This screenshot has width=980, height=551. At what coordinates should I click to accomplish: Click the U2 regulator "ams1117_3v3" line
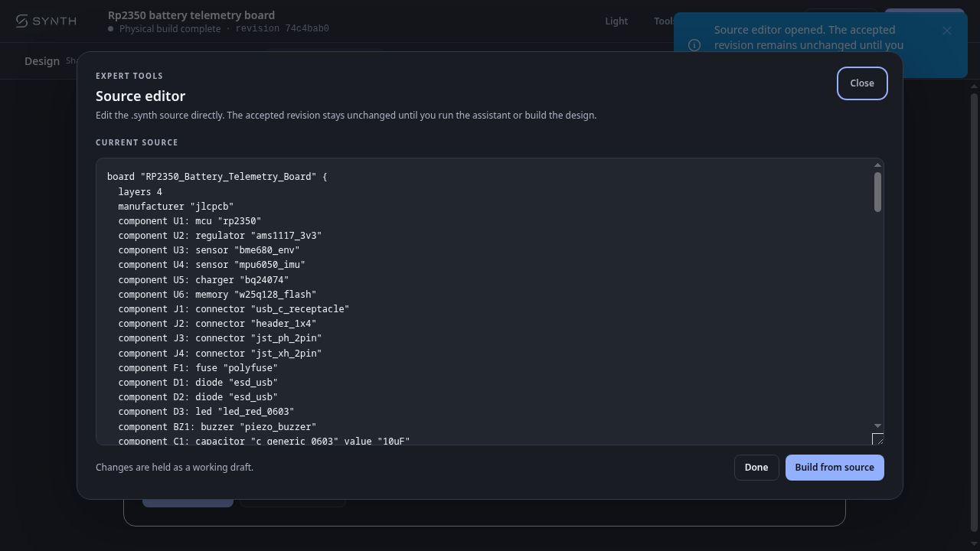[x=220, y=236]
